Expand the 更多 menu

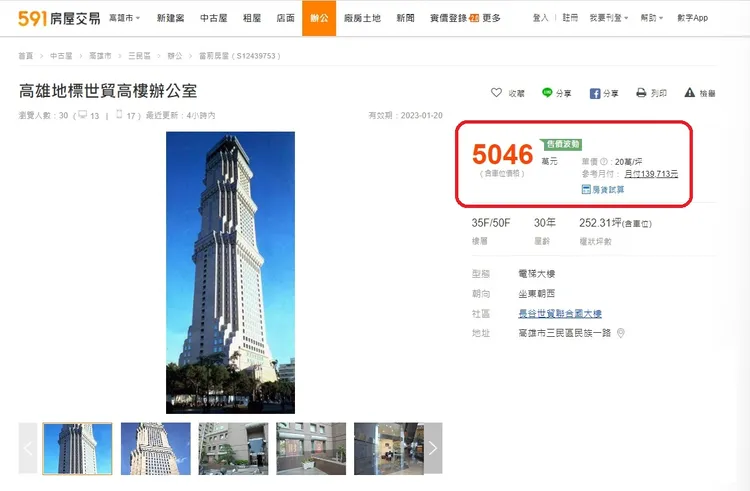[x=491, y=18]
